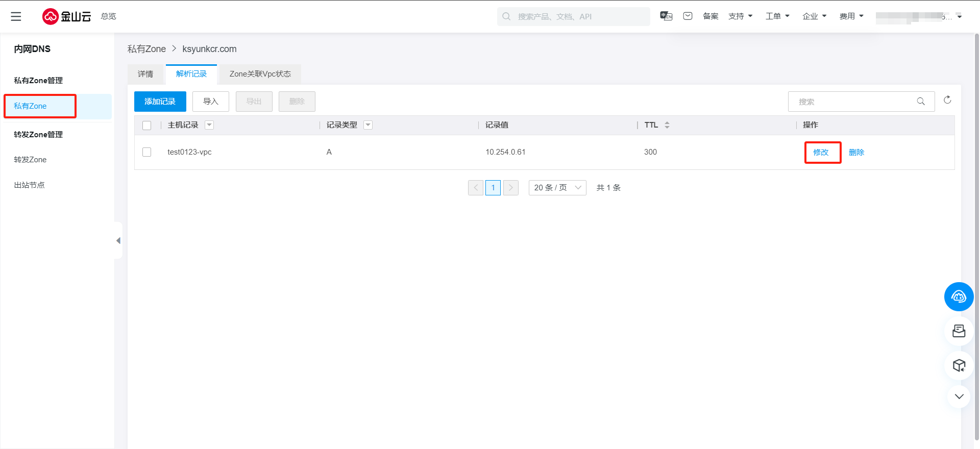Switch to Zone关联Vpc状态 tab

(260, 74)
